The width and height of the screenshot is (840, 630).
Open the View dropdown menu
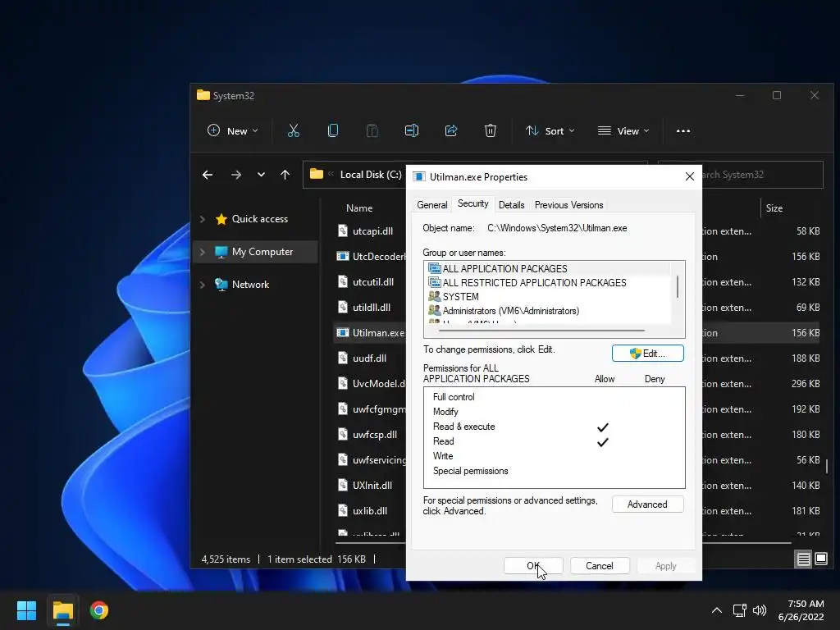pos(623,130)
